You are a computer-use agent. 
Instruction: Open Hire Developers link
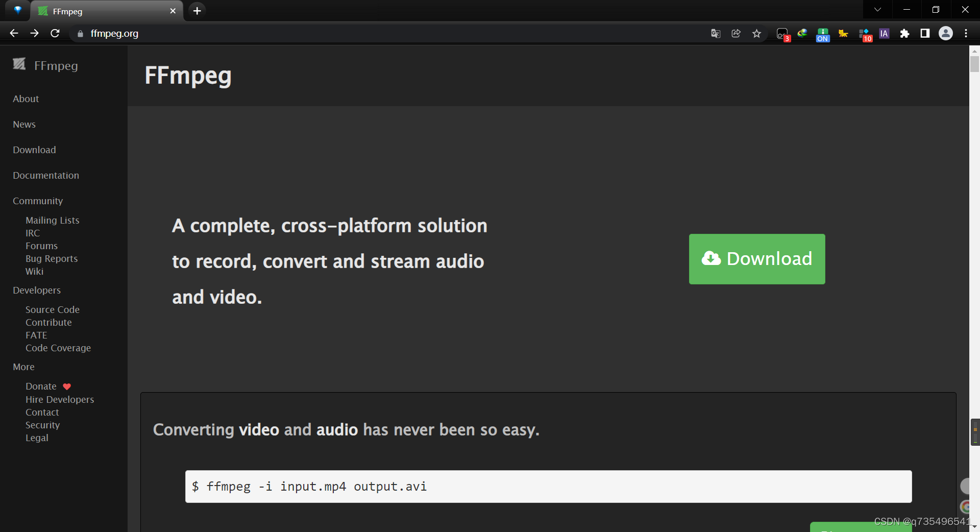(60, 400)
